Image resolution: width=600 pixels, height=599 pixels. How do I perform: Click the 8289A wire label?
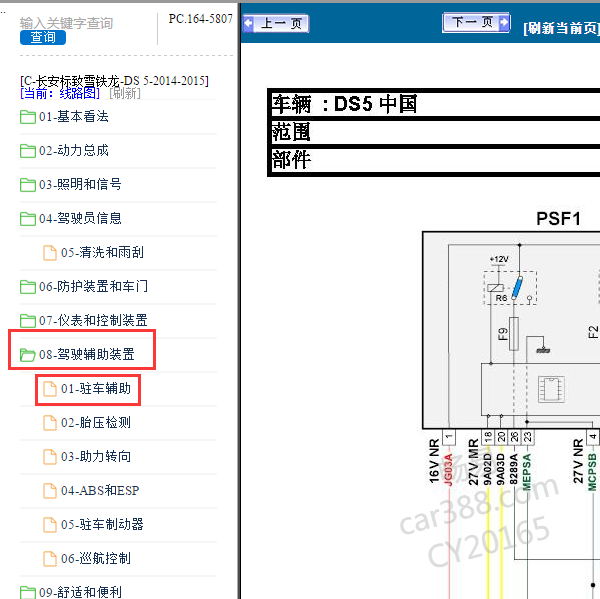[514, 469]
